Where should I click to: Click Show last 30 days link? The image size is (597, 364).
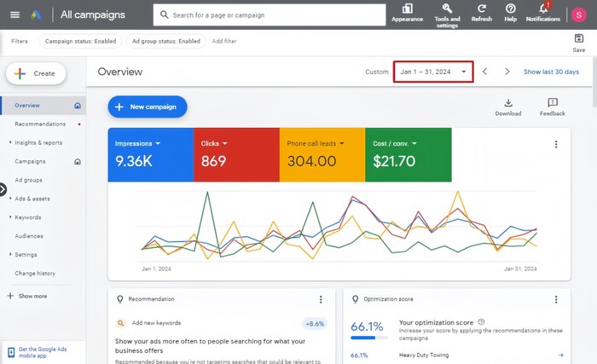(551, 72)
